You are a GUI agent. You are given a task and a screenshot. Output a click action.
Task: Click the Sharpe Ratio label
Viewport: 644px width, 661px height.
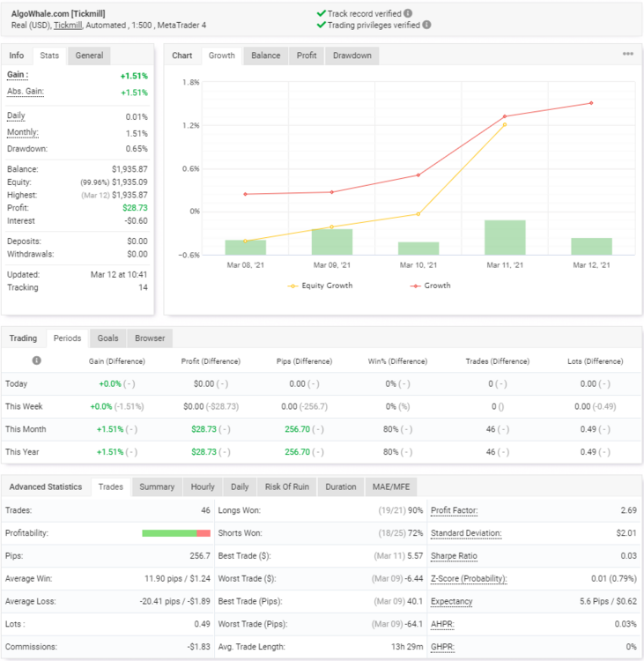click(454, 556)
